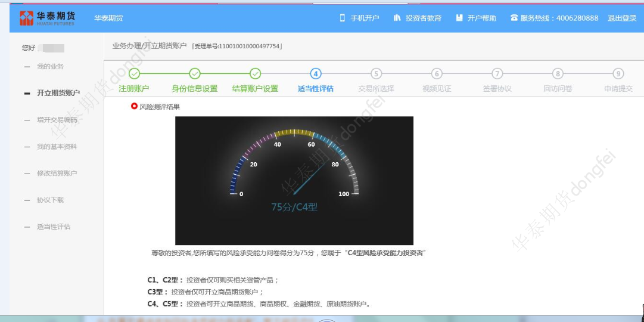The image size is (644, 322).
Task: Click the checkmark step circle for 身份信息设置
Action: [x=195, y=74]
